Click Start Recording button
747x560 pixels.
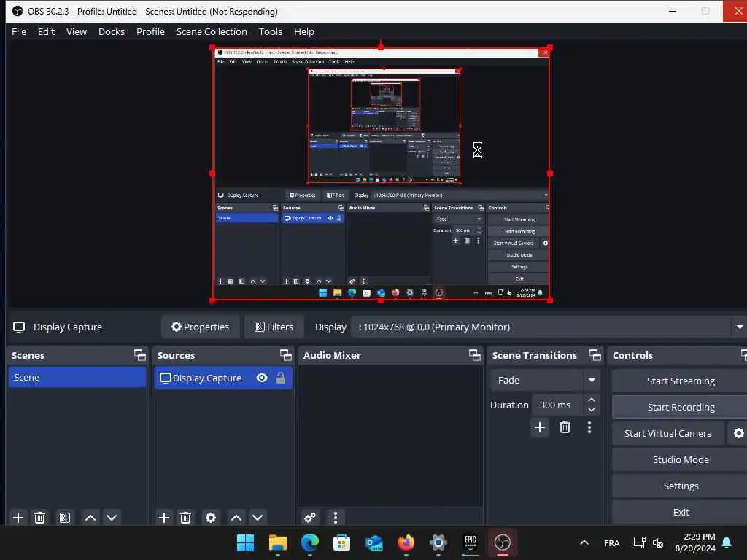click(x=680, y=407)
